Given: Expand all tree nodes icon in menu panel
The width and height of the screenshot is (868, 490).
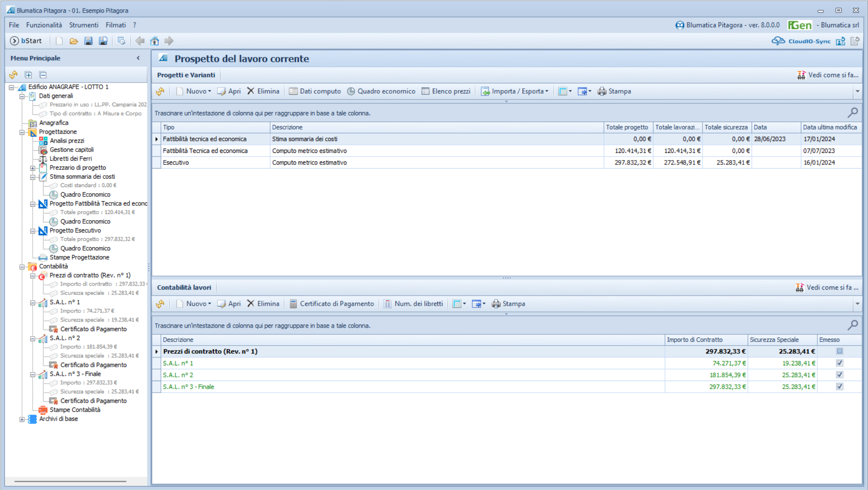Looking at the screenshot, I should point(28,75).
